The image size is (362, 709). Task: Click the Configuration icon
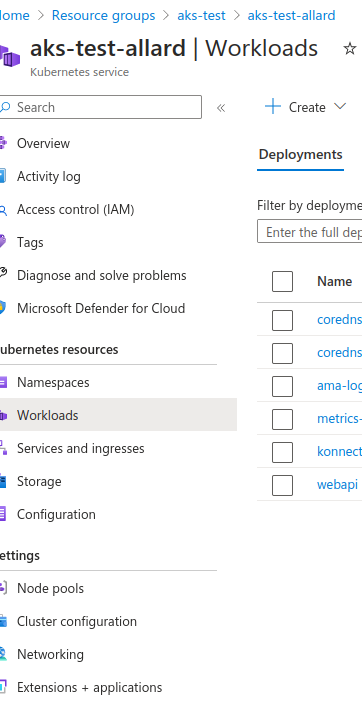pos(3,515)
